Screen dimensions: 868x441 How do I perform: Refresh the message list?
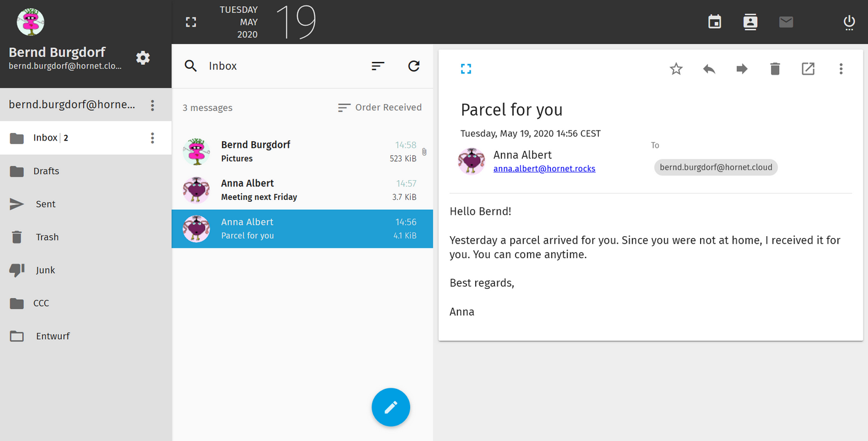(x=414, y=66)
